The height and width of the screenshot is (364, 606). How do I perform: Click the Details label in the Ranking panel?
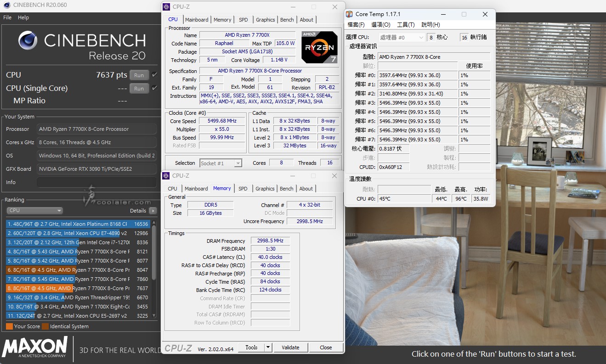(138, 211)
